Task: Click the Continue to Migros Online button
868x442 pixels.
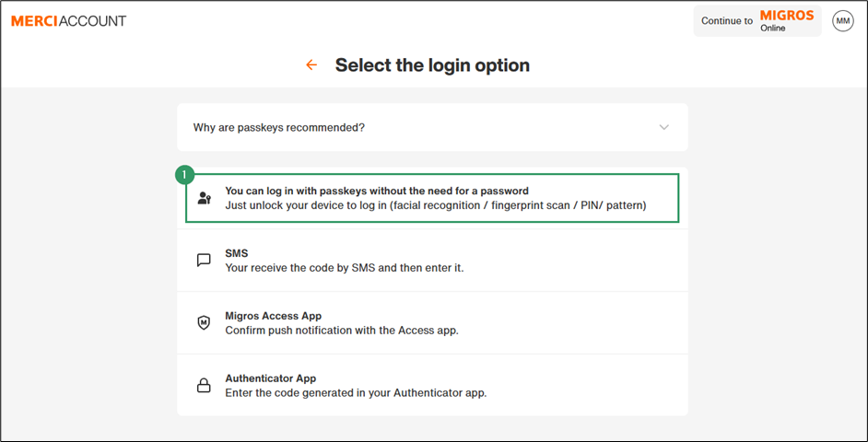Action: coord(757,21)
